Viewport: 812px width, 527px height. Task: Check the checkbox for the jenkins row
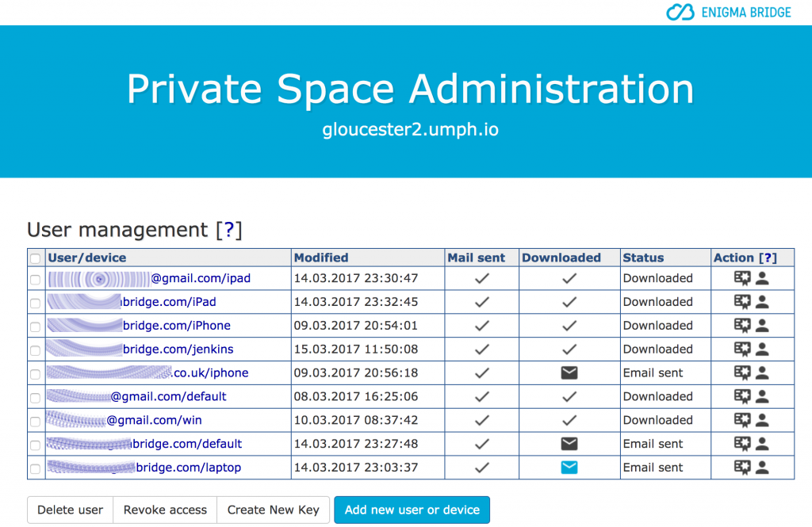(x=34, y=349)
